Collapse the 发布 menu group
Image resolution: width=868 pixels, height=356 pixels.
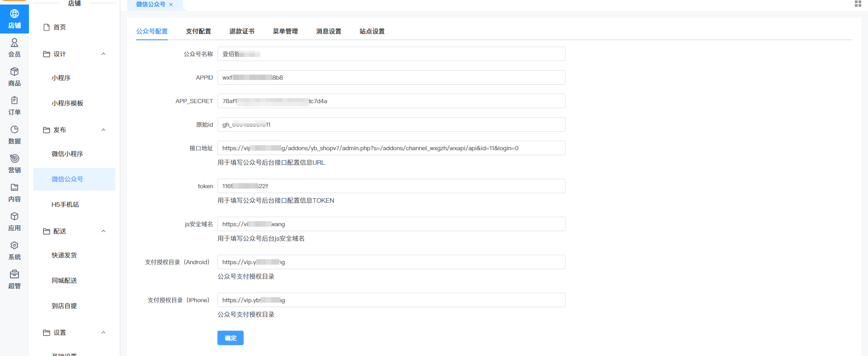[x=104, y=130]
